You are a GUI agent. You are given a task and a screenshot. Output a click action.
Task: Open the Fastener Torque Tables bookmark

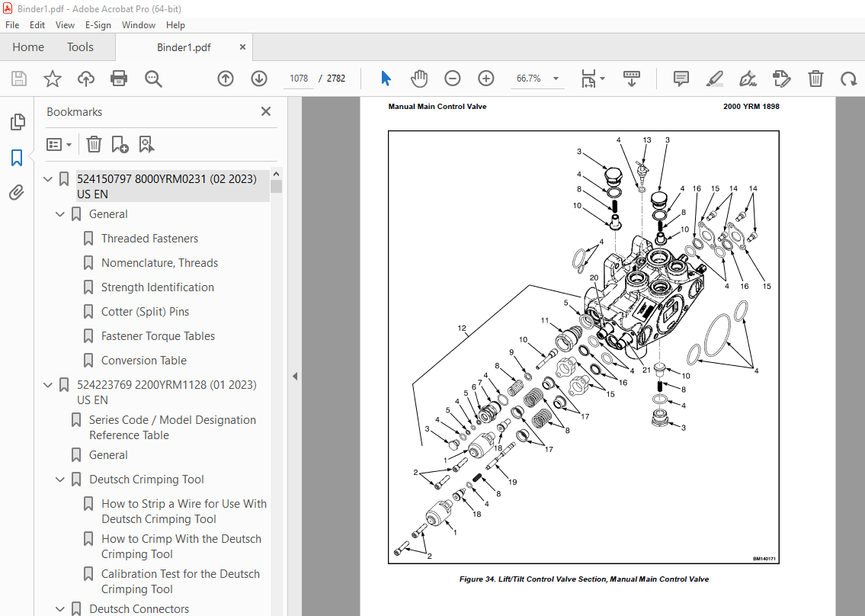(158, 335)
